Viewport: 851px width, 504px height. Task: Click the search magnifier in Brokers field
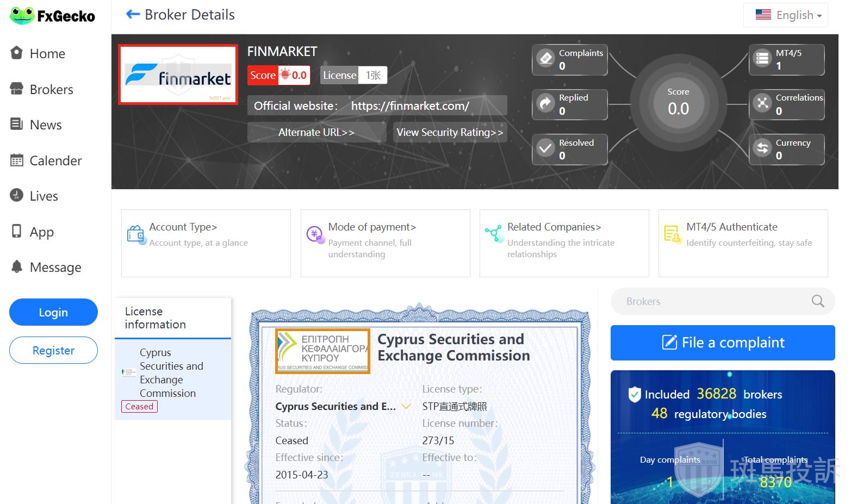pyautogui.click(x=817, y=301)
